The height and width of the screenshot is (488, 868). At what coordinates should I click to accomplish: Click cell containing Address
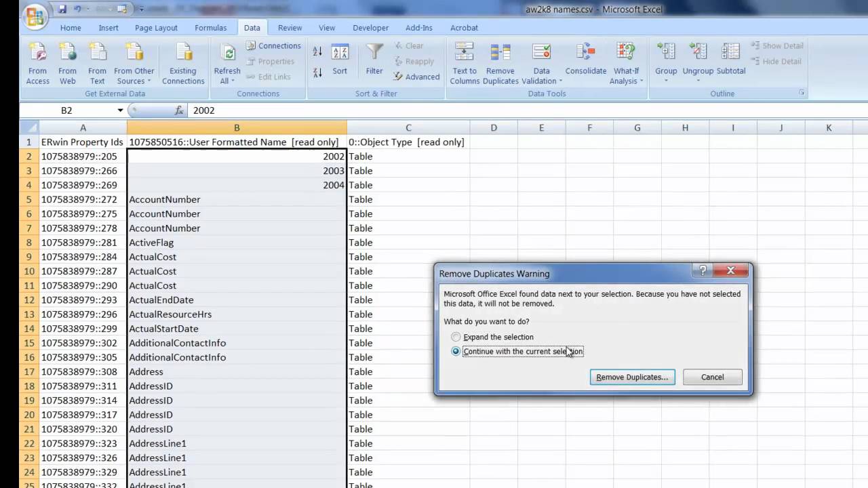237,371
